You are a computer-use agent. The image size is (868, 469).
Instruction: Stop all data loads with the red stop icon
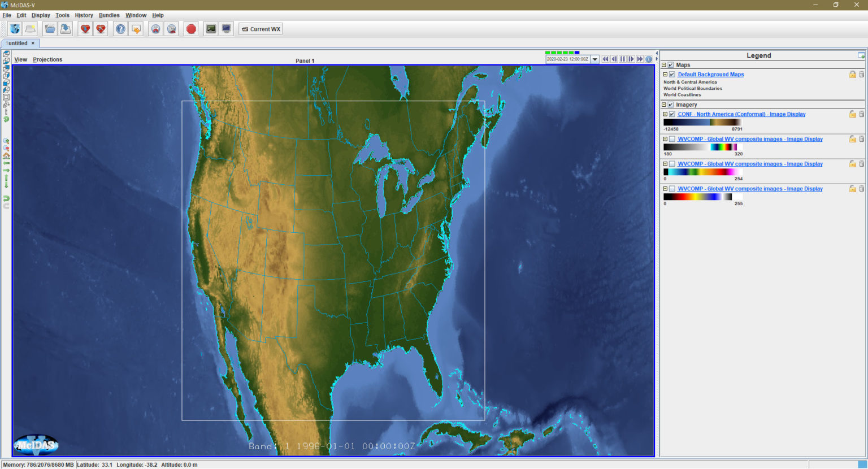pos(191,28)
